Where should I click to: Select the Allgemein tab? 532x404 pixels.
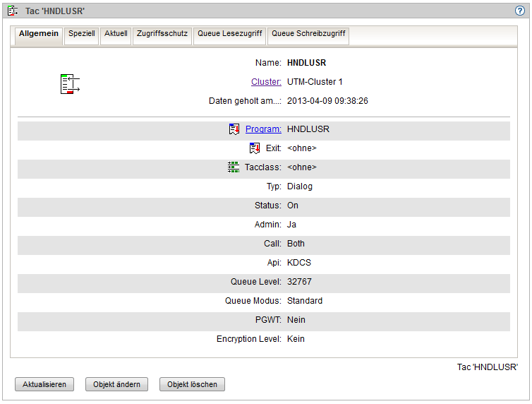pyautogui.click(x=39, y=34)
